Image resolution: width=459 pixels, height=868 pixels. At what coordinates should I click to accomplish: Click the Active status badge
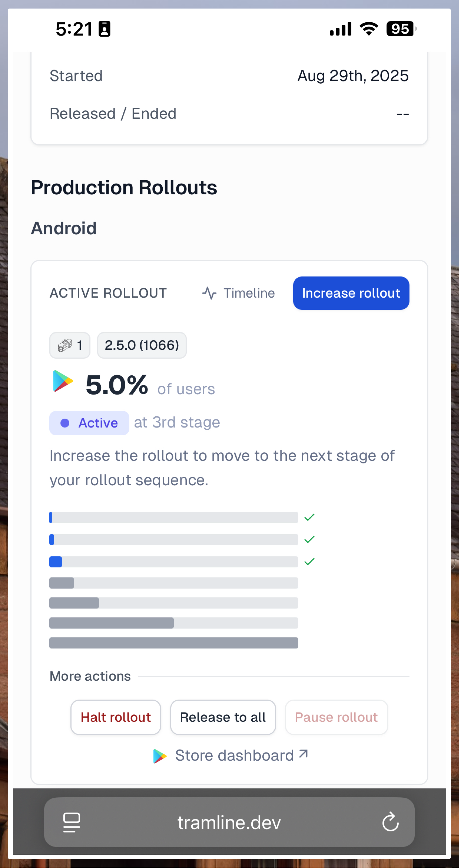coord(89,423)
